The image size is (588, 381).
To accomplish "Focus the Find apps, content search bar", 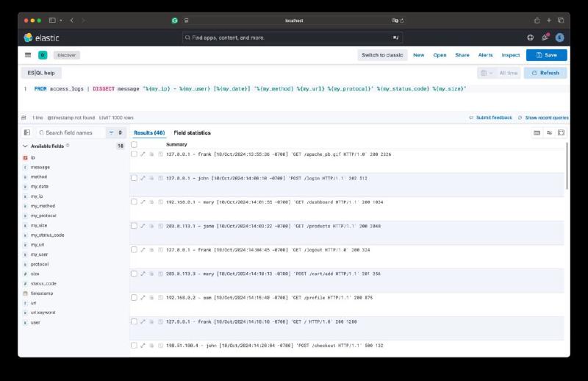I will pos(293,38).
